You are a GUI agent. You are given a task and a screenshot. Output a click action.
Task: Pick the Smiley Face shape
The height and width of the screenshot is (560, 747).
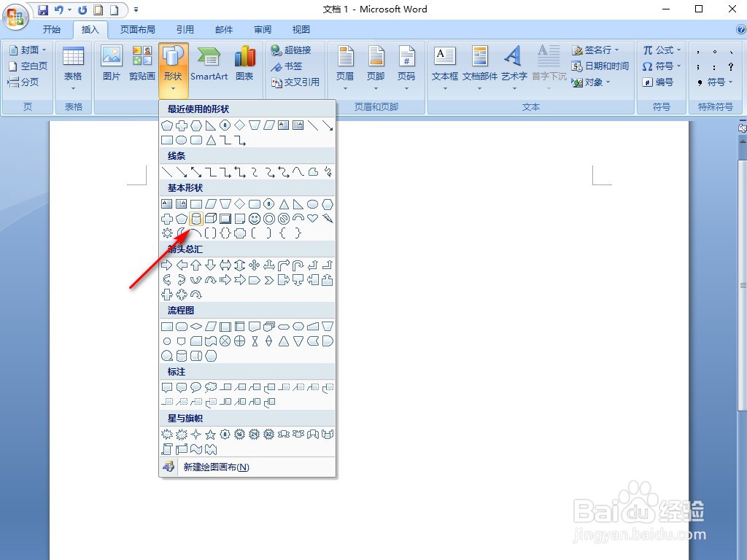[x=255, y=219]
